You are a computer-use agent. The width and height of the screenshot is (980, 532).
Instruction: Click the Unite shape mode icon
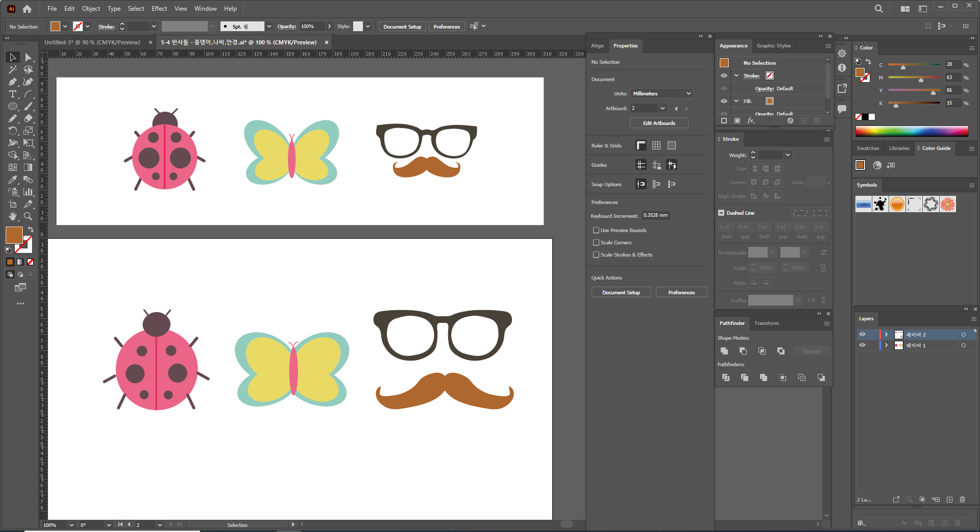pos(724,351)
